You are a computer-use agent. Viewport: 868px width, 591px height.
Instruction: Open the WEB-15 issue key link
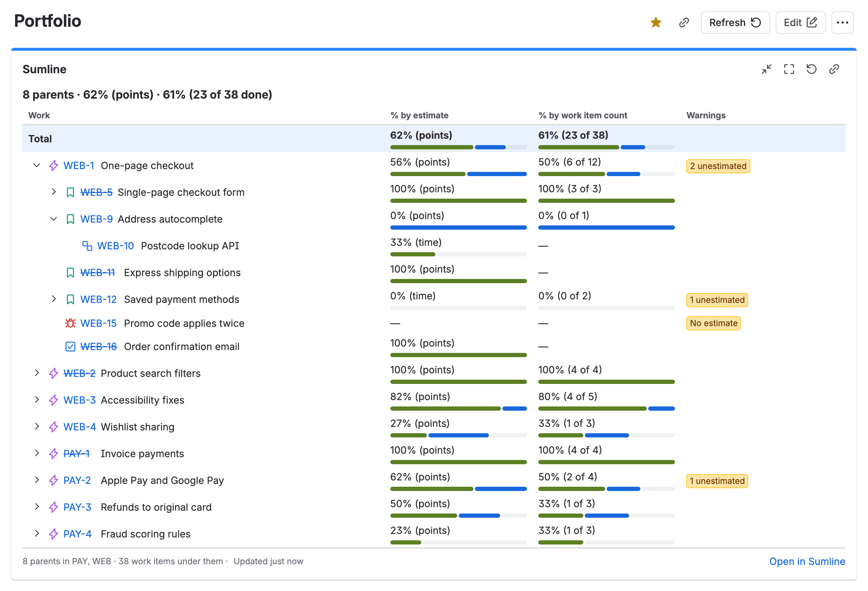(99, 323)
